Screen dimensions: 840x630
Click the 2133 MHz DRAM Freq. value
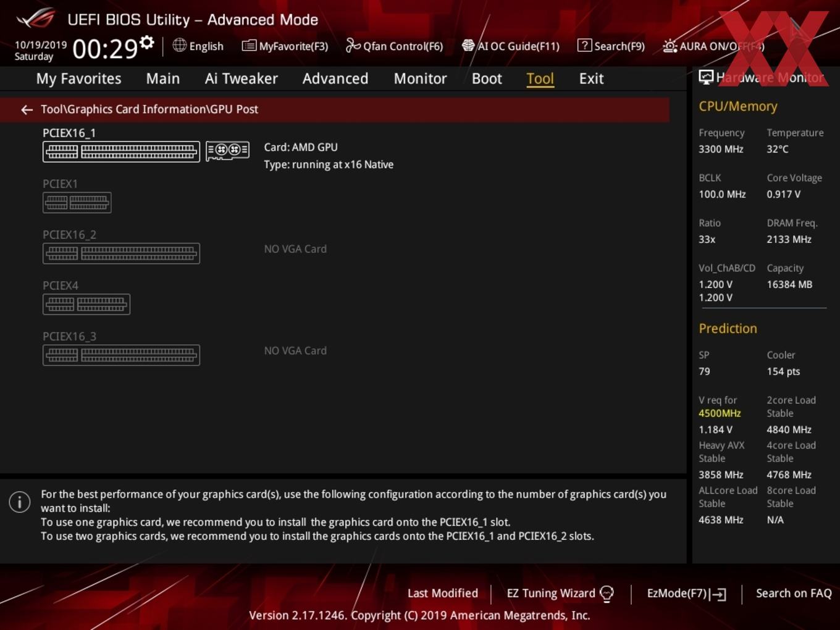tap(789, 239)
